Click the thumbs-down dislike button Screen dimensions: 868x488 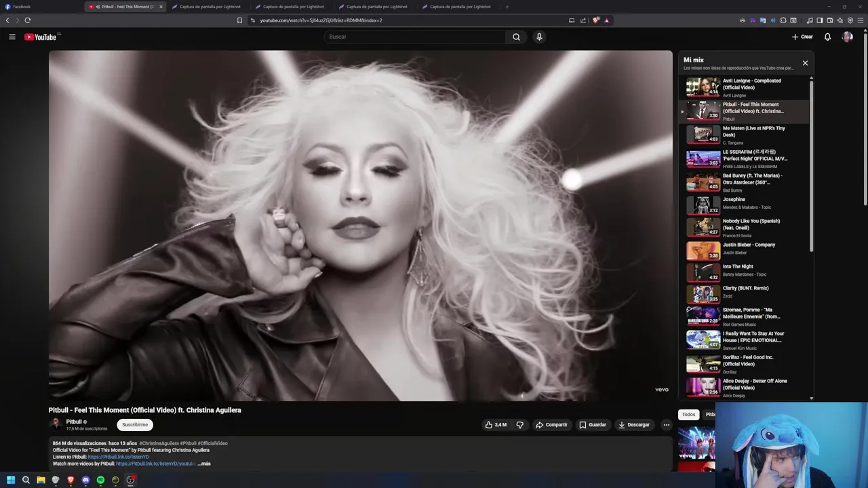click(x=520, y=425)
